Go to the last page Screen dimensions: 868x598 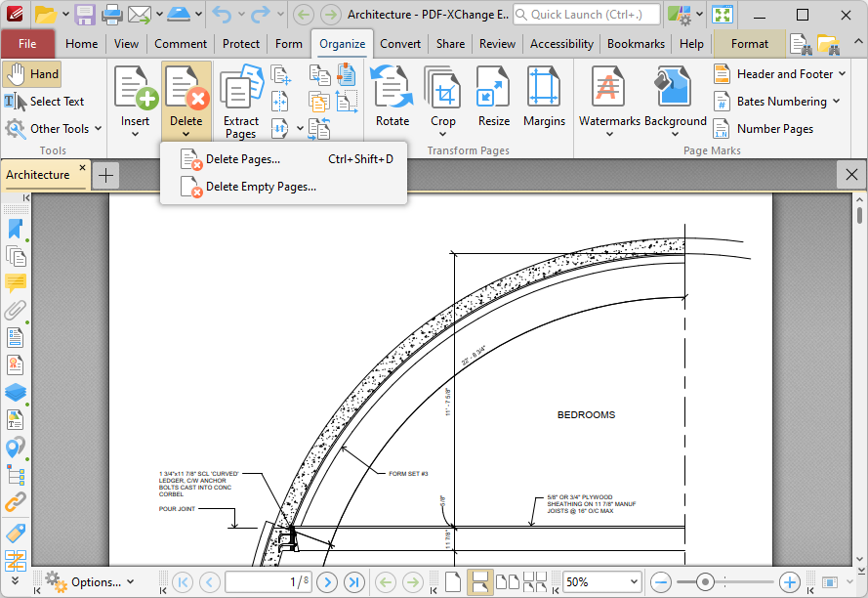click(x=354, y=582)
